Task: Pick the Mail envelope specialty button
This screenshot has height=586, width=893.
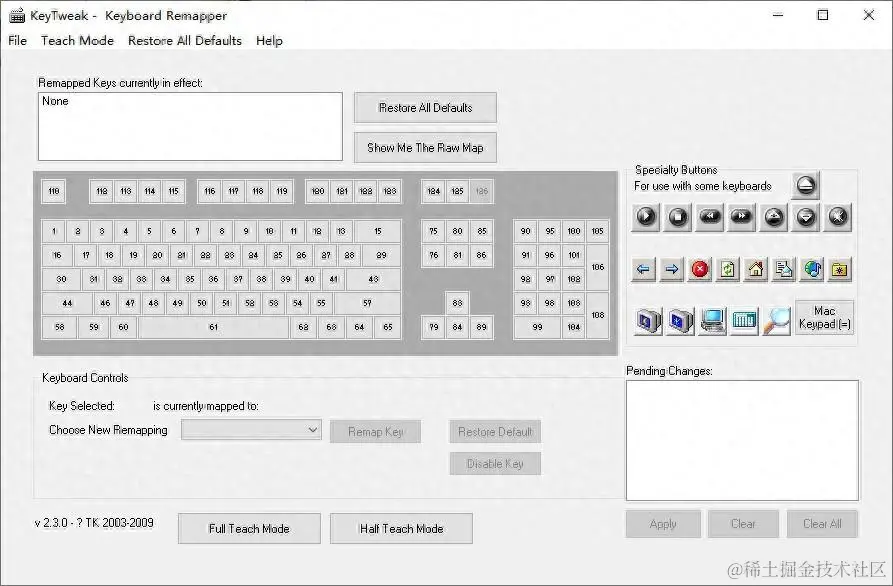Action: [x=784, y=269]
